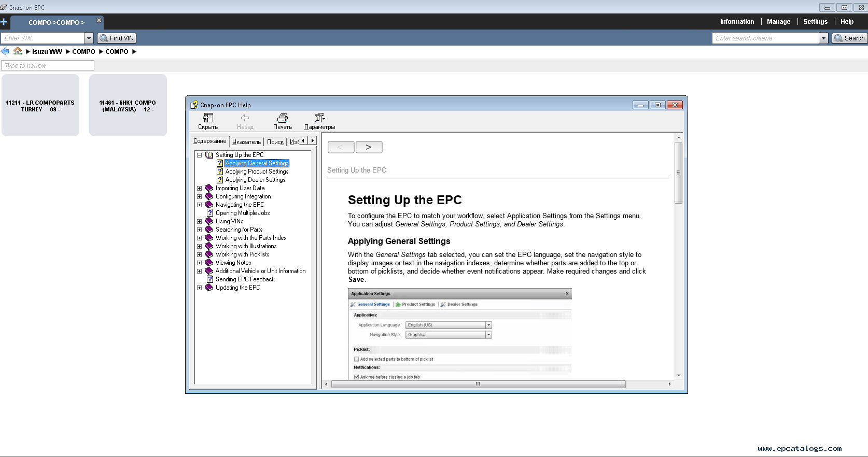The width and height of the screenshot is (868, 457).
Task: Open the Settings menu
Action: click(x=815, y=22)
